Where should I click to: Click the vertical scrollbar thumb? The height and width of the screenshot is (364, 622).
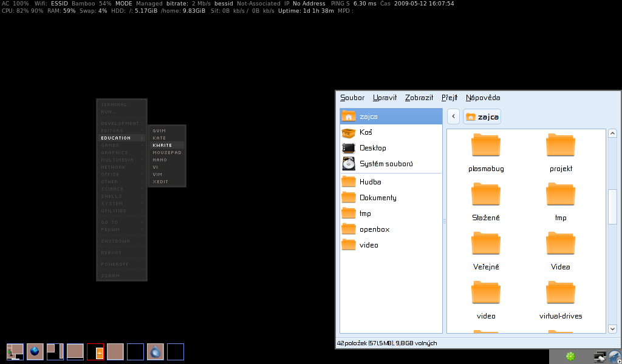click(612, 207)
